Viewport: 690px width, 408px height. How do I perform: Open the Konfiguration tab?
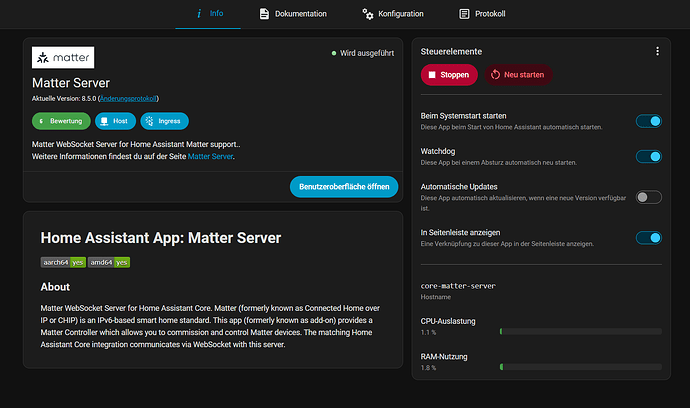[x=393, y=14]
